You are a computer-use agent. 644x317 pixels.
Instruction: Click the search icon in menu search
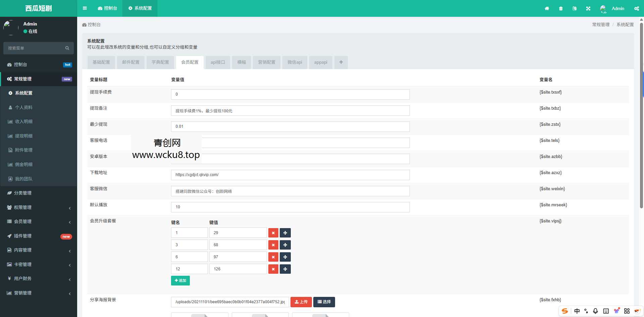coord(67,48)
